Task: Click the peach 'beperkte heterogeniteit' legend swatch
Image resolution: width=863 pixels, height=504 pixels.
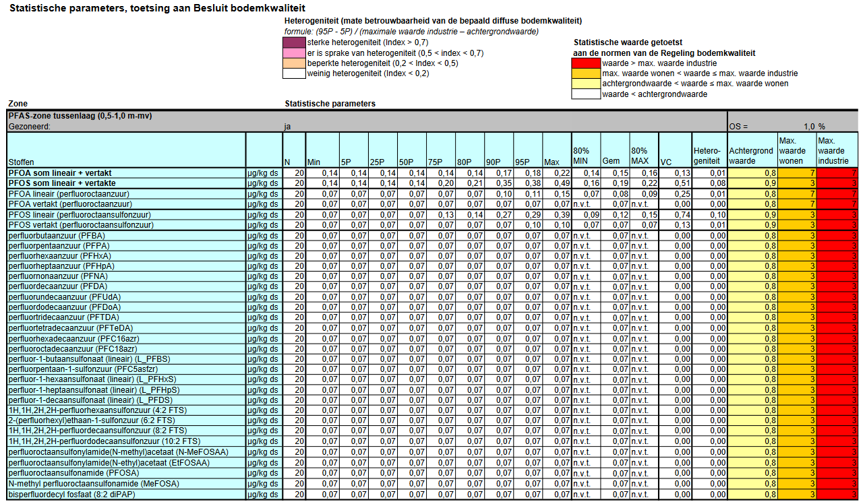Action: 295,63
